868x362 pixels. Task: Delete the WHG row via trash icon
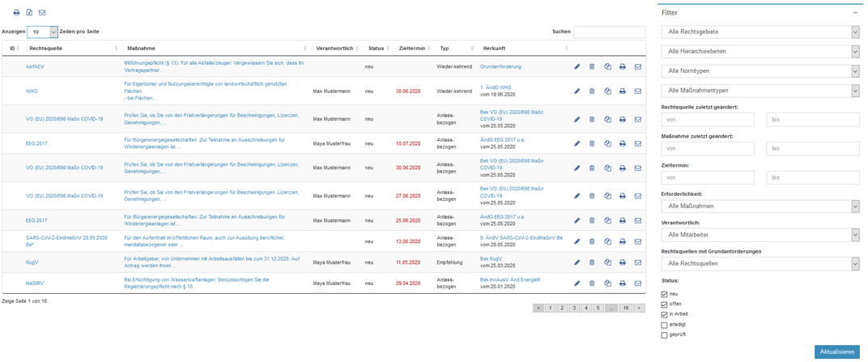592,91
